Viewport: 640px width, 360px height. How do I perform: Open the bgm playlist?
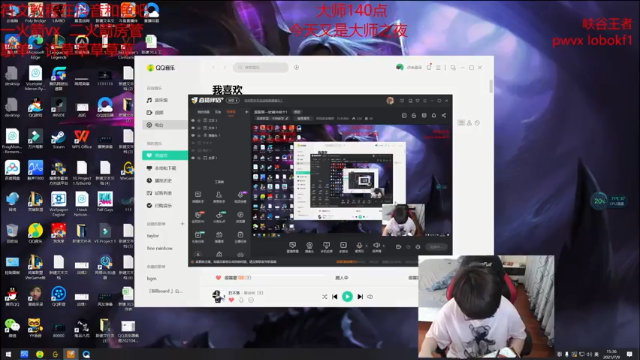pos(151,278)
